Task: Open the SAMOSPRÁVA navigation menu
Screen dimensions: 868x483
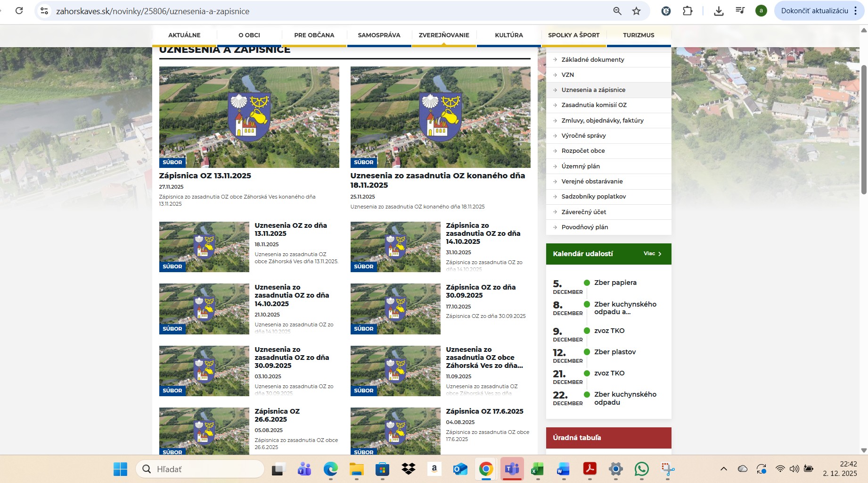Action: [379, 35]
